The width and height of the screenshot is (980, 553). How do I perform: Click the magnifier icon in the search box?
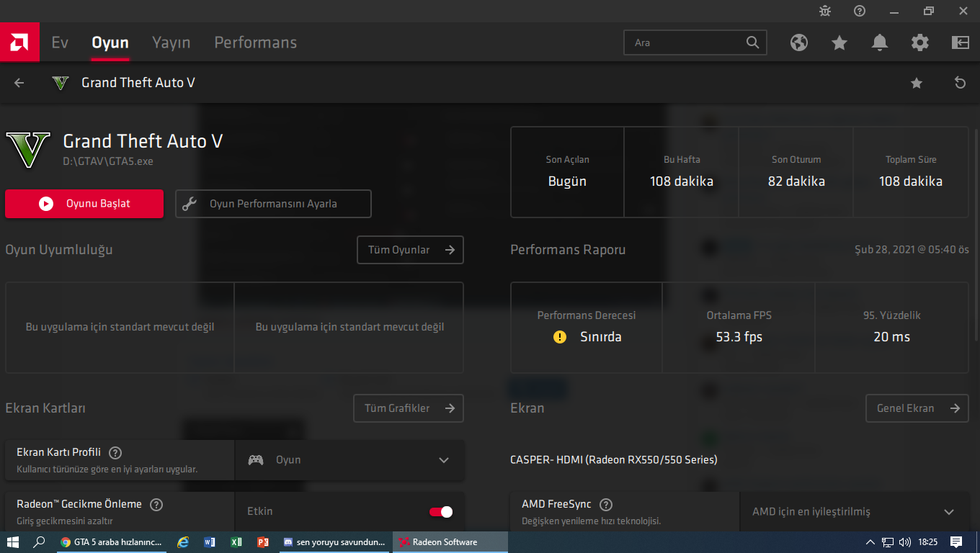click(752, 42)
